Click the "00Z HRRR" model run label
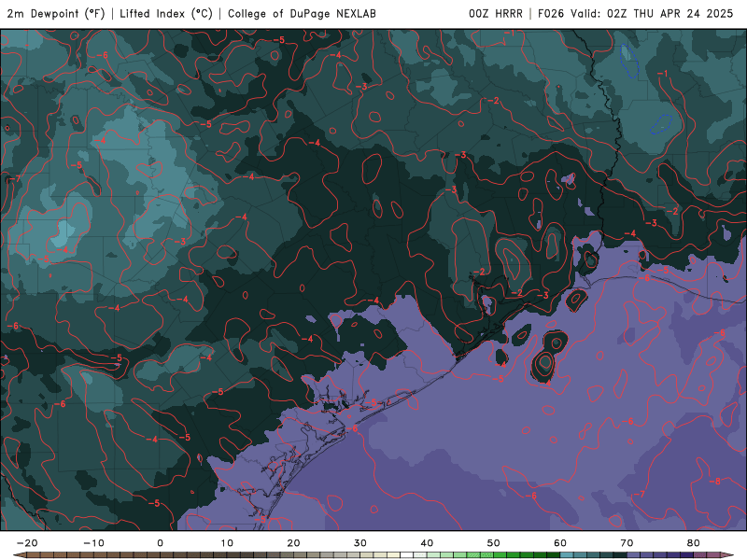This screenshot has width=747, height=560. pyautogui.click(x=496, y=14)
